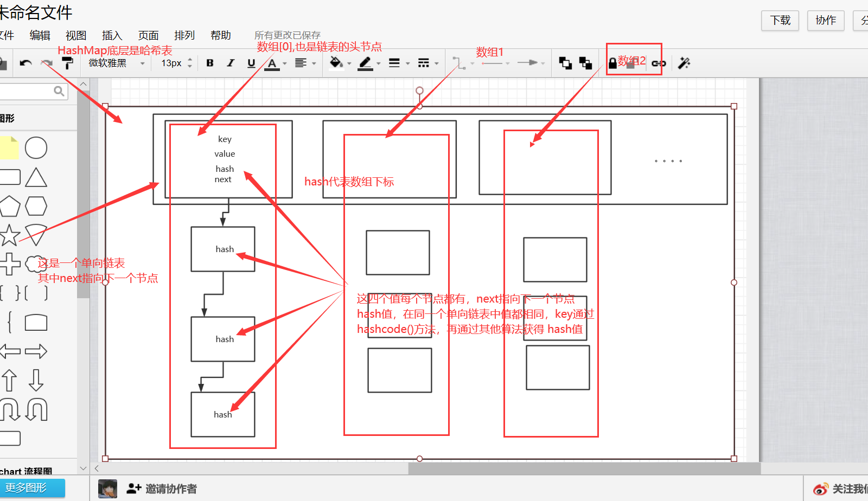Select the cloud shape
868x501 pixels.
[x=36, y=264]
